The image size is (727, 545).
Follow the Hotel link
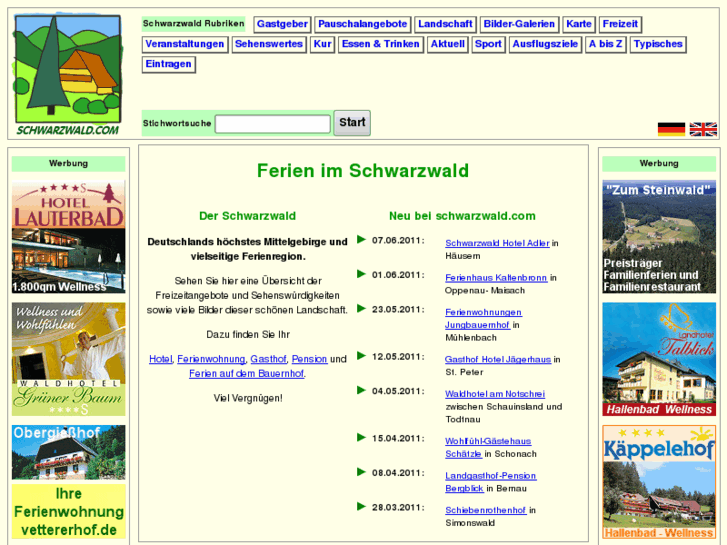point(160,359)
